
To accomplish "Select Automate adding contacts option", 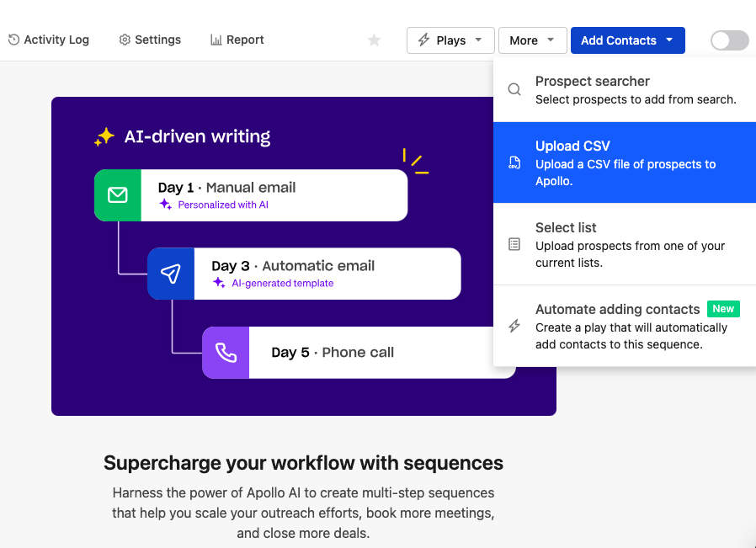I will point(625,326).
